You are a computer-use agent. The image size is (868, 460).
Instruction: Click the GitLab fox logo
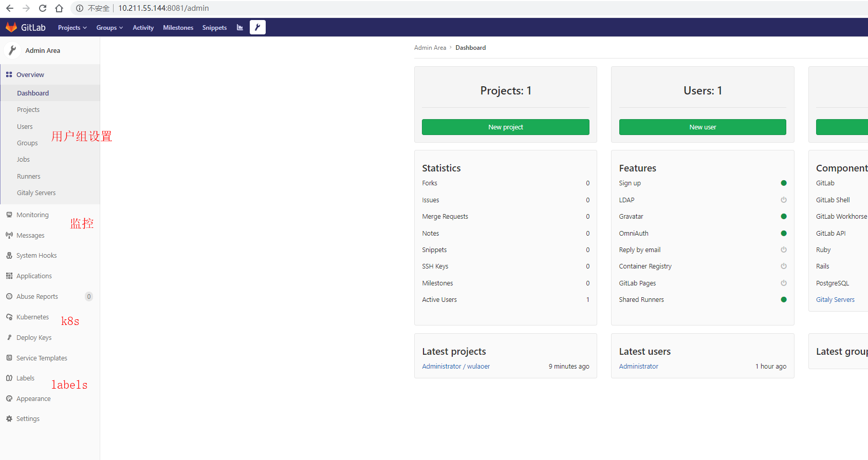click(x=11, y=27)
